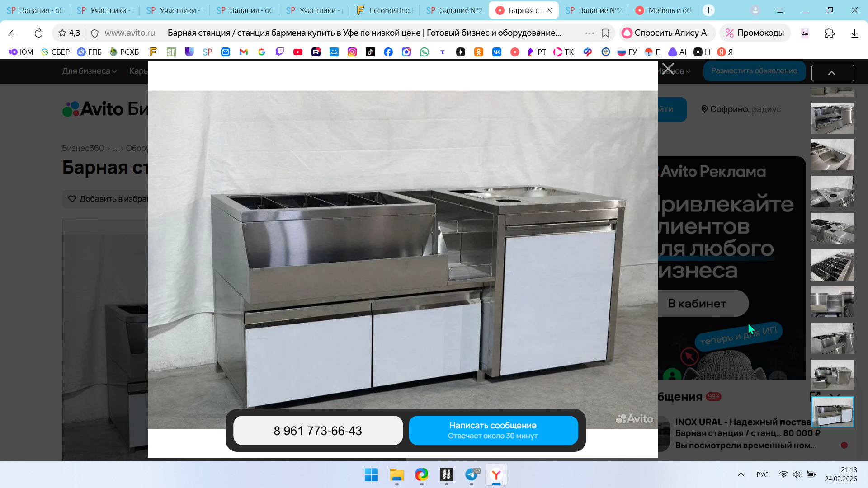Open downloads arrow icon in toolbar
The image size is (868, 488).
click(854, 33)
